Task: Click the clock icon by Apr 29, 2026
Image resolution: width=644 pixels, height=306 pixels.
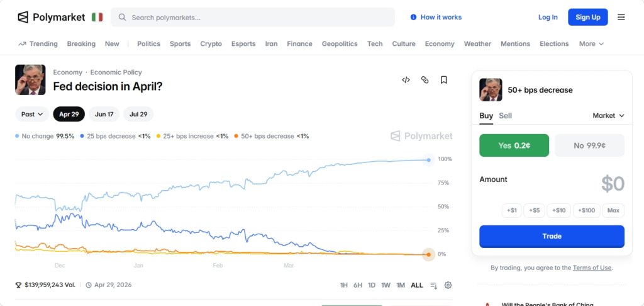Action: (x=89, y=285)
